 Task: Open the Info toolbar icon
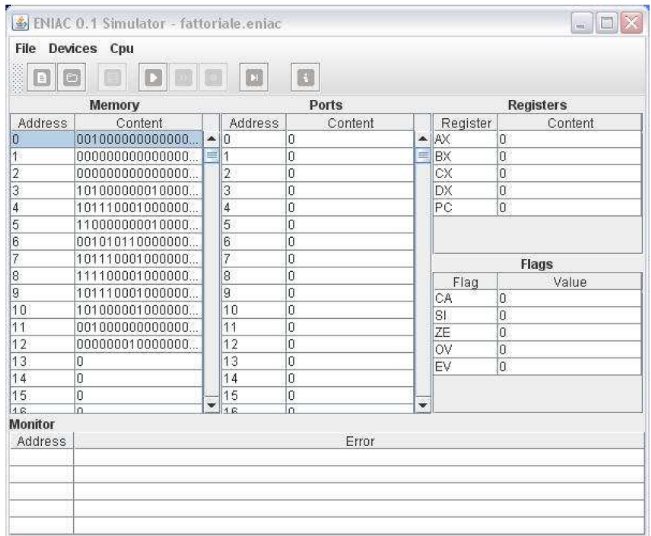click(x=306, y=77)
